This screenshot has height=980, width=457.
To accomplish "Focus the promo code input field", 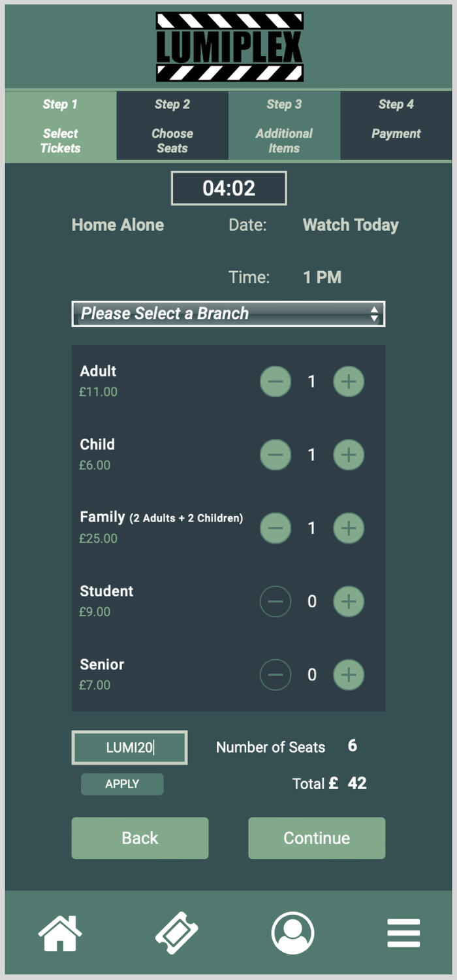I will coord(129,747).
